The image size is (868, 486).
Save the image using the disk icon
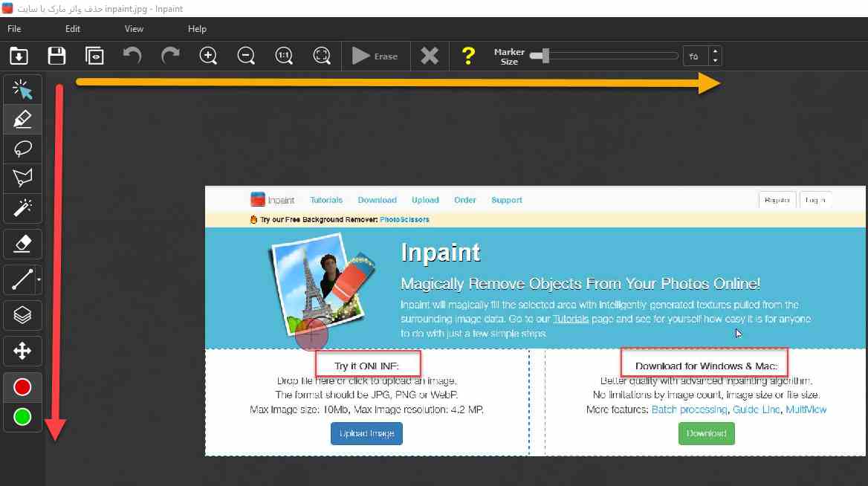tap(56, 55)
